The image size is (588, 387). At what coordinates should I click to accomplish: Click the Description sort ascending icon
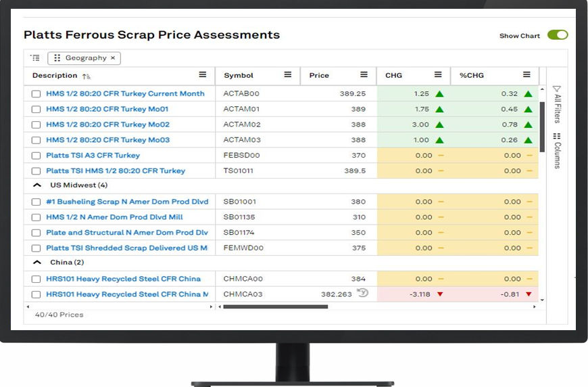click(x=87, y=76)
